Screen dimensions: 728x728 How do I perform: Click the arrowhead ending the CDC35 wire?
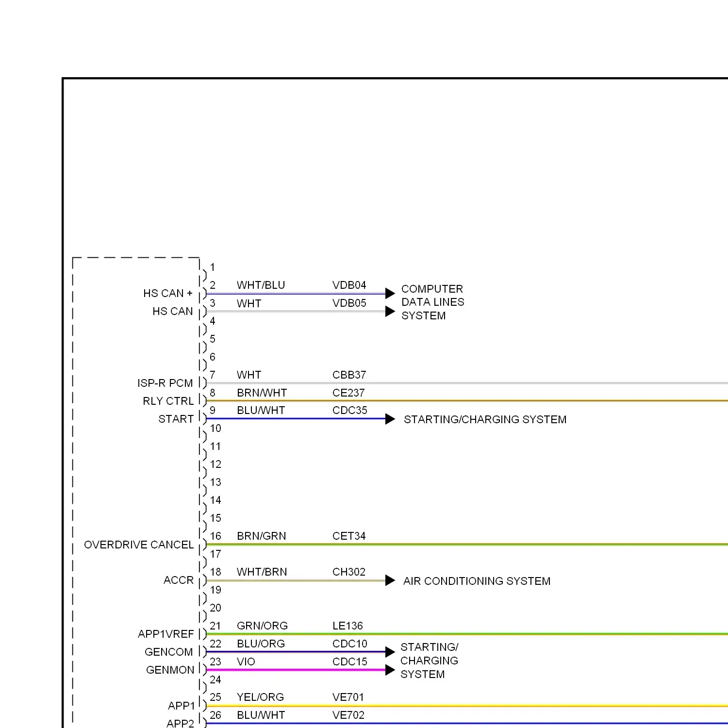point(390,419)
